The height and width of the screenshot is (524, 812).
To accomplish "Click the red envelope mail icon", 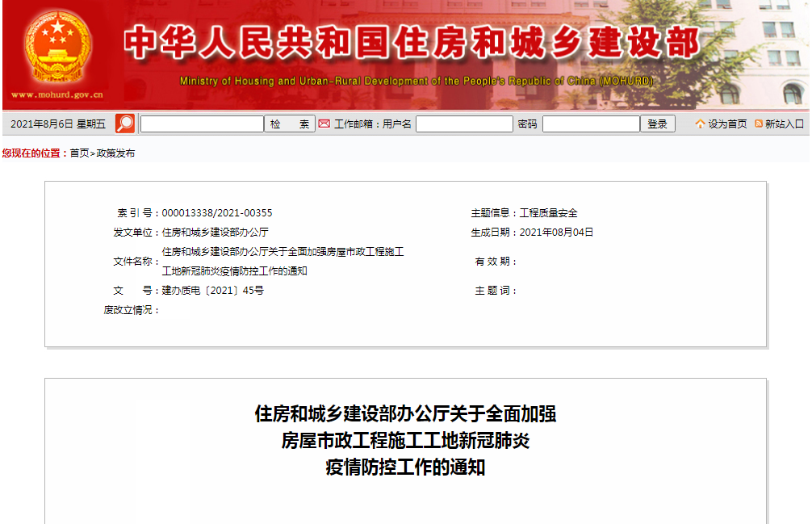I will (x=324, y=124).
